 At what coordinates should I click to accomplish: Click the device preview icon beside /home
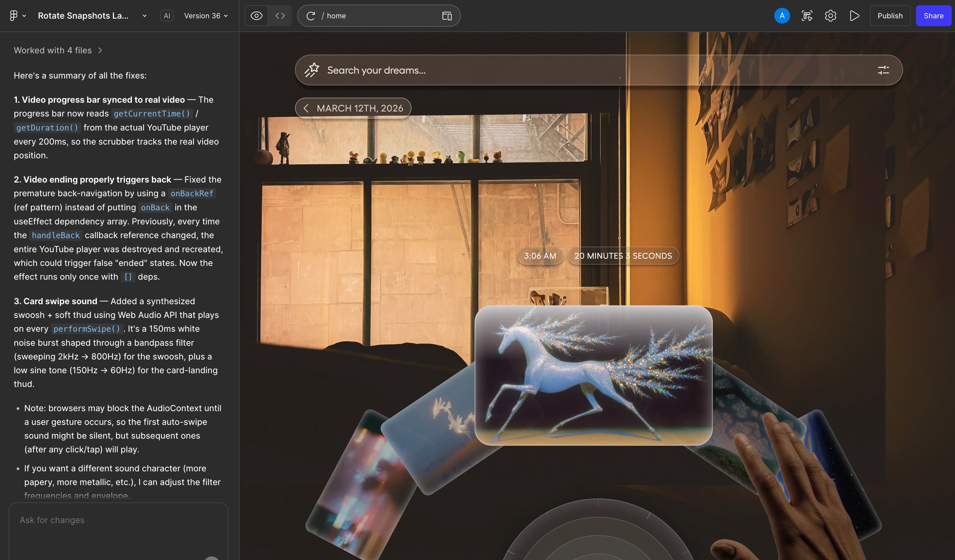447,15
